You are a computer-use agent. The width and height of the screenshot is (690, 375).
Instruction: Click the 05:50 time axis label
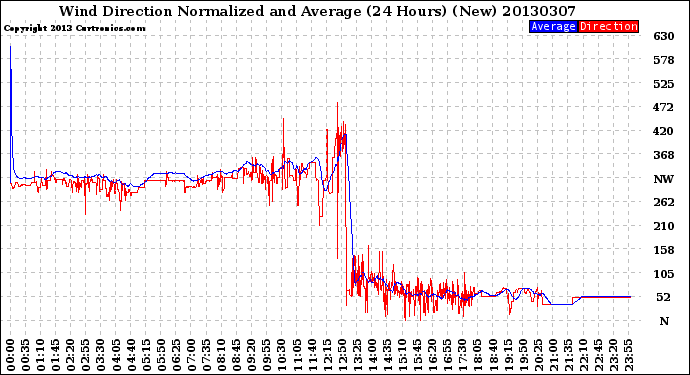coord(161,355)
